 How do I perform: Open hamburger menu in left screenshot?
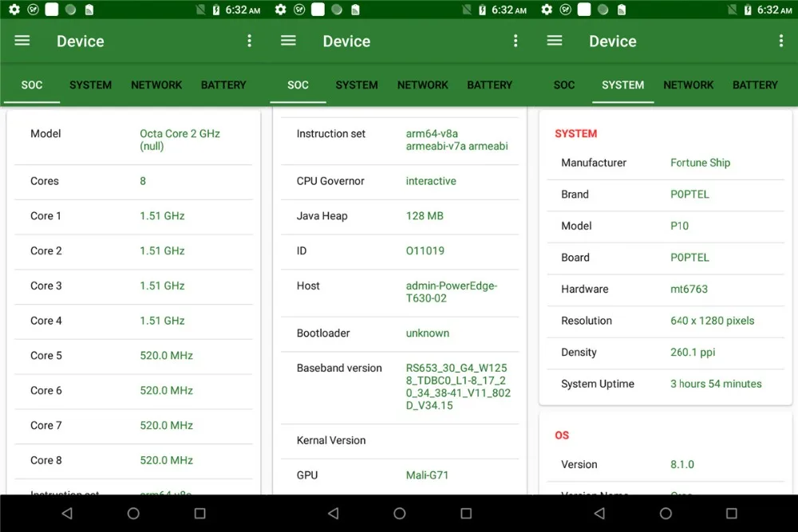pyautogui.click(x=22, y=41)
